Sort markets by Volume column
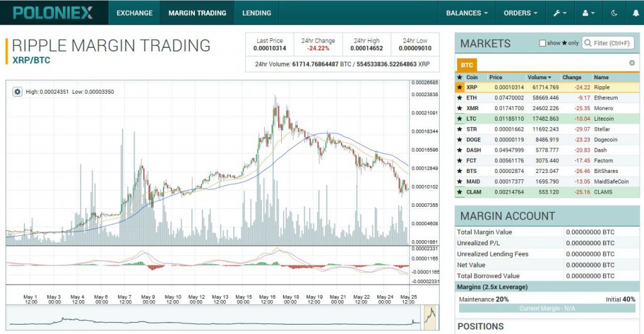The image size is (644, 334). [x=539, y=77]
